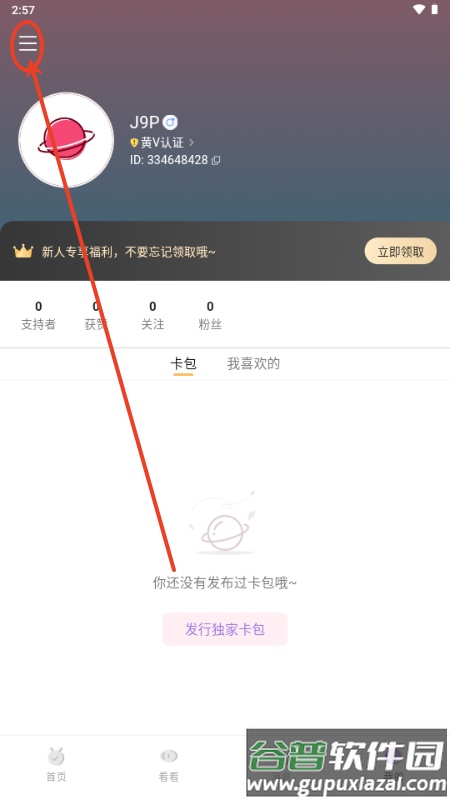Tap the Wi-Fi status bar icon
The height and width of the screenshot is (800, 450).
click(419, 10)
